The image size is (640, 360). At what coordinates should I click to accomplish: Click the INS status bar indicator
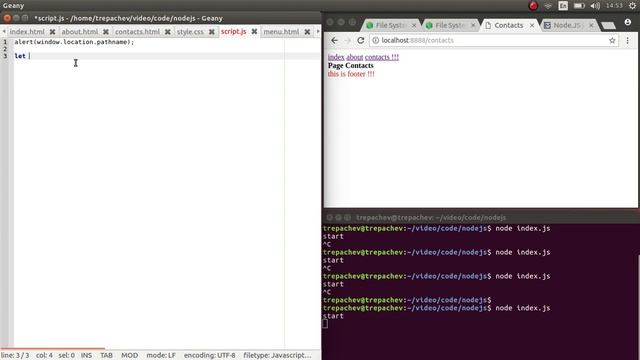(86, 355)
